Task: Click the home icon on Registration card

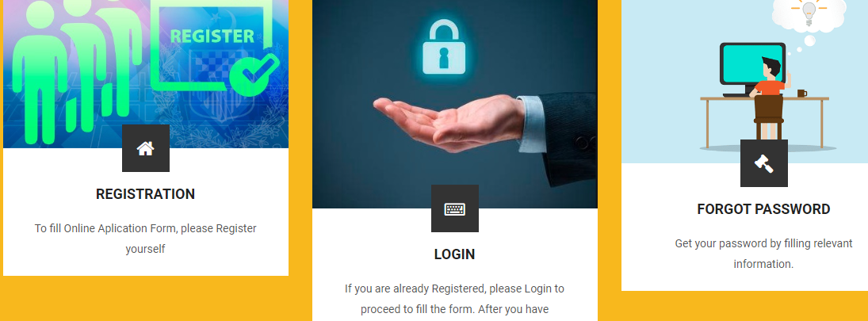Action: pos(146,148)
